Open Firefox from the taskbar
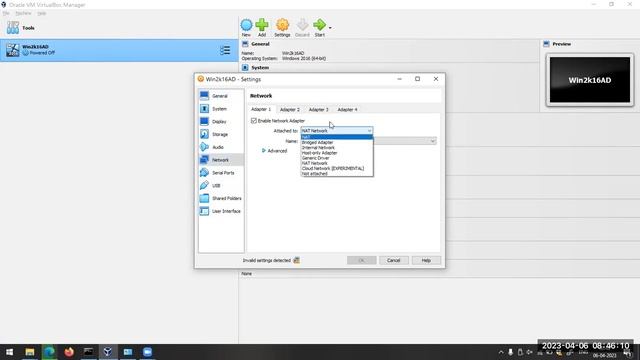This screenshot has height=360, width=640. [x=69, y=352]
